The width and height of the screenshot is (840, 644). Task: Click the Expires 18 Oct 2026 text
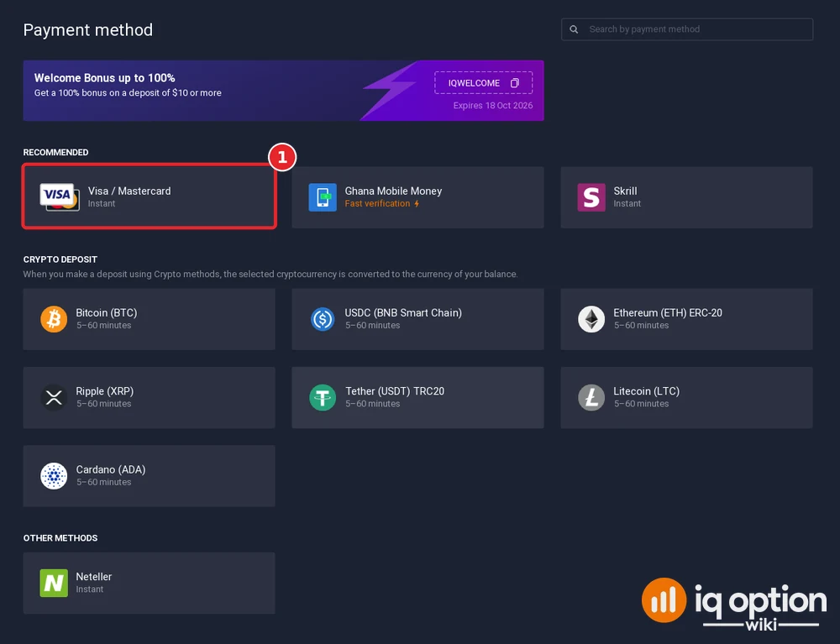(x=493, y=106)
